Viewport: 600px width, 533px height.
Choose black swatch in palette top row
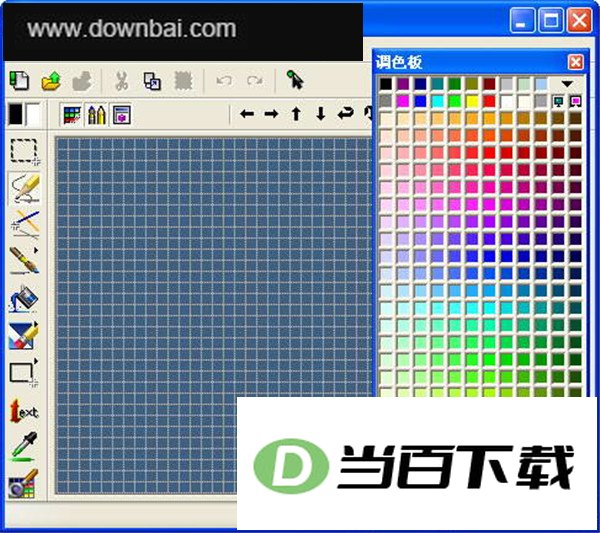click(x=386, y=84)
